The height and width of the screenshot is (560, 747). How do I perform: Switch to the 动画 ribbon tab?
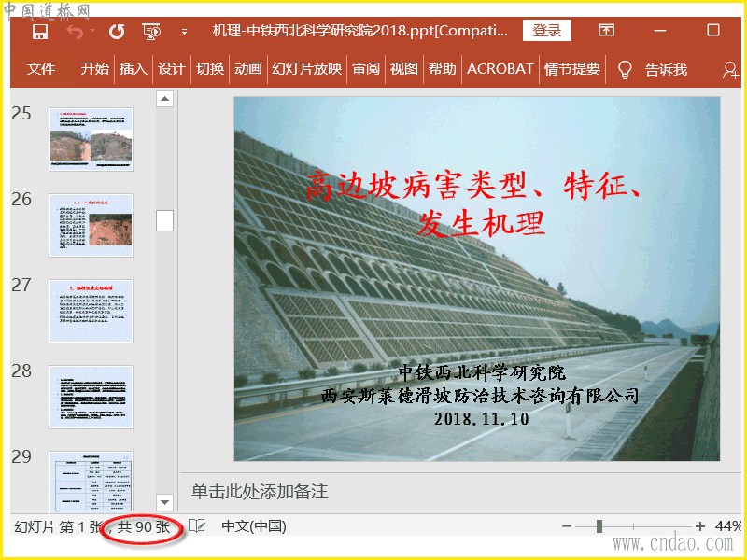248,69
